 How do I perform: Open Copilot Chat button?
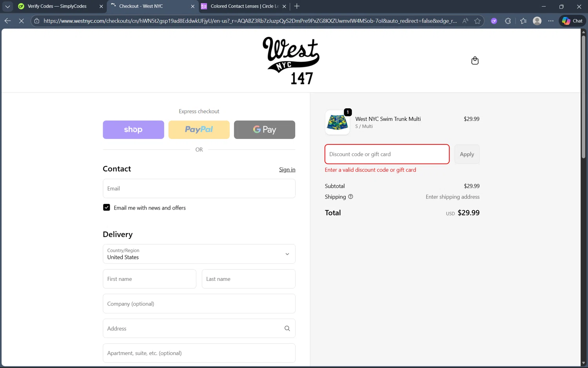pos(572,21)
